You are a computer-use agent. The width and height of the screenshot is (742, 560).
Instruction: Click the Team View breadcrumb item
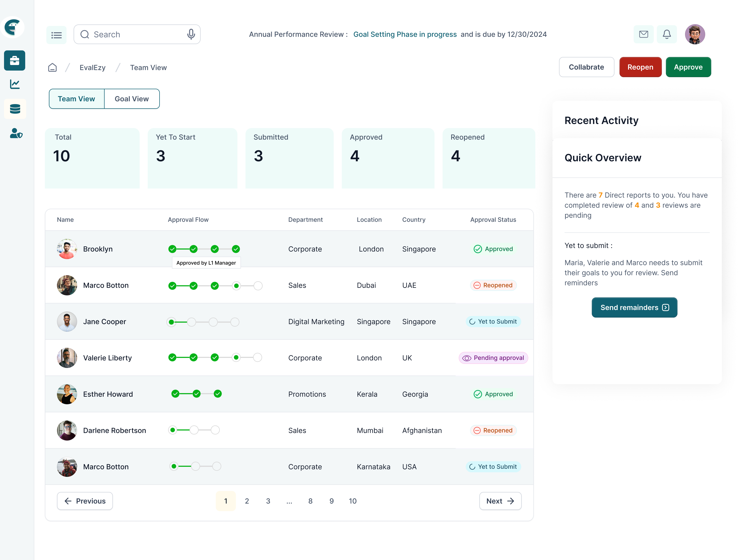[x=148, y=67]
